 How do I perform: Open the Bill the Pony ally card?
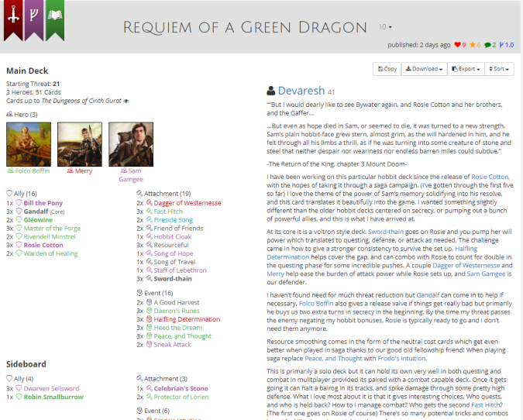point(43,203)
